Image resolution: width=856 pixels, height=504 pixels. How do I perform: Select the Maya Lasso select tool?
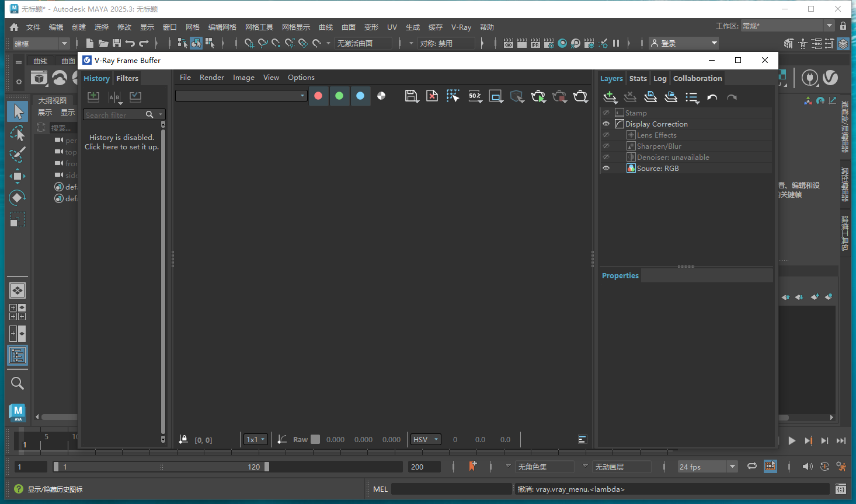18,133
